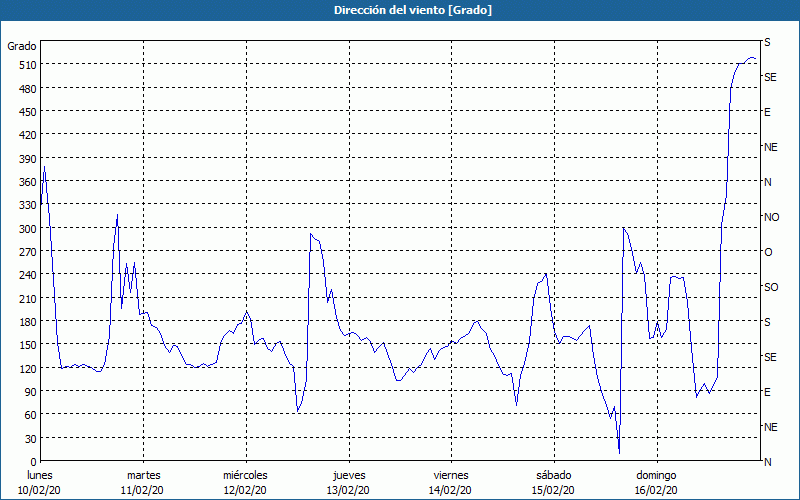Click the date 13/02/20
This screenshot has width=800, height=500.
click(348, 490)
